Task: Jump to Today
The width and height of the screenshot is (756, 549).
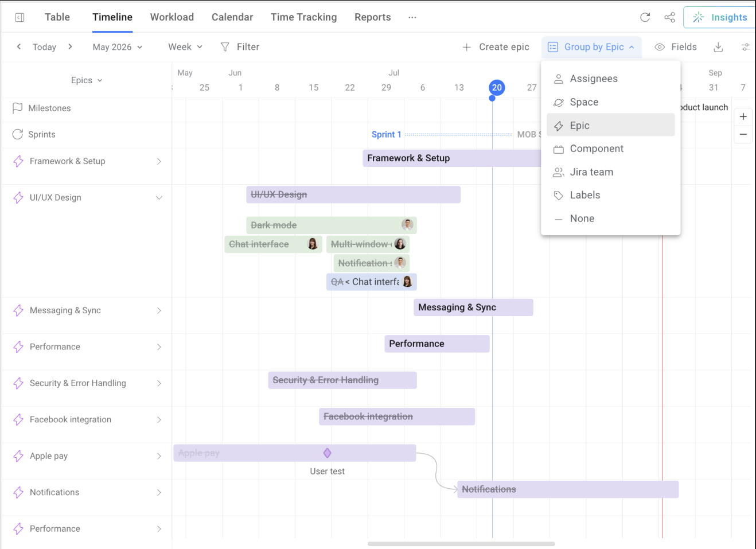Action: (x=44, y=47)
